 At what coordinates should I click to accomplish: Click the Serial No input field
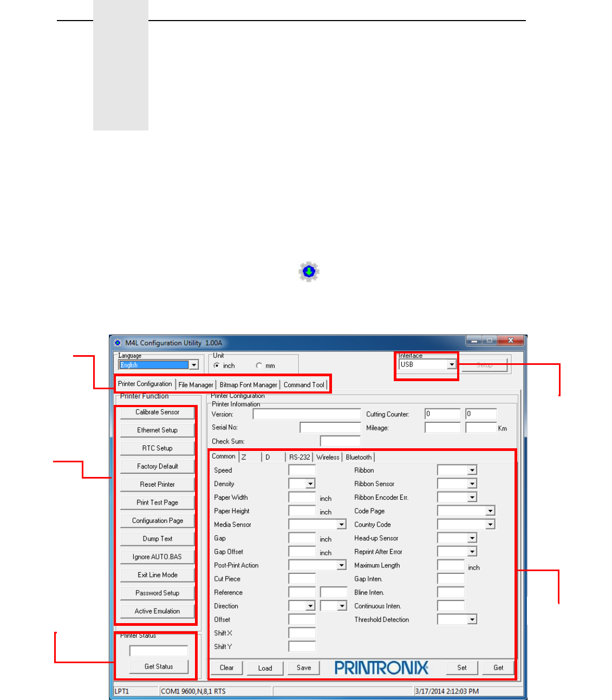(330, 428)
